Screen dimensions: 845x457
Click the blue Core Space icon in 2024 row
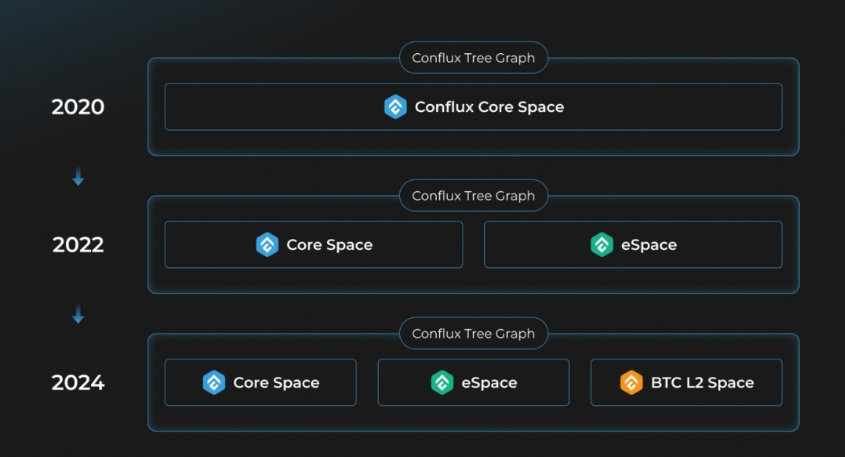pos(213,383)
